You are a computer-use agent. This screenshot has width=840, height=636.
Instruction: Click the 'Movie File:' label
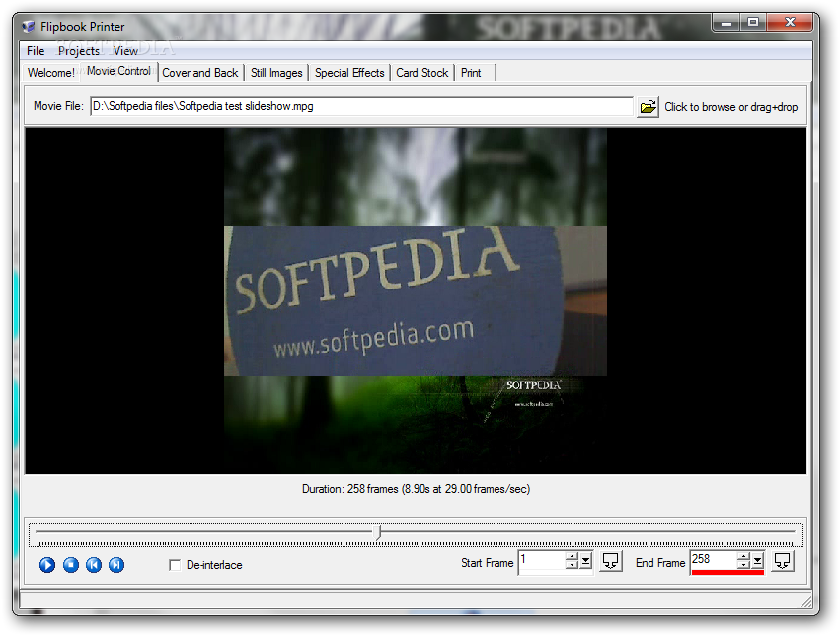coord(58,106)
